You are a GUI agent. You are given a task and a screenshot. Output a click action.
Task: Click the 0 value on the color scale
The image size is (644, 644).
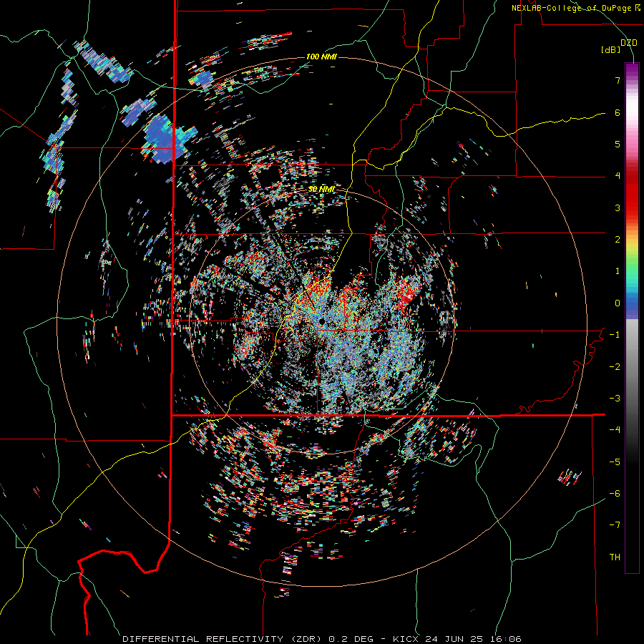pyautogui.click(x=618, y=303)
